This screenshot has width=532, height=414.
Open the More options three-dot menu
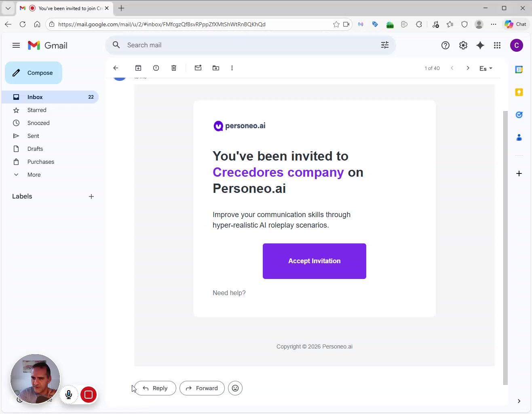pyautogui.click(x=232, y=68)
